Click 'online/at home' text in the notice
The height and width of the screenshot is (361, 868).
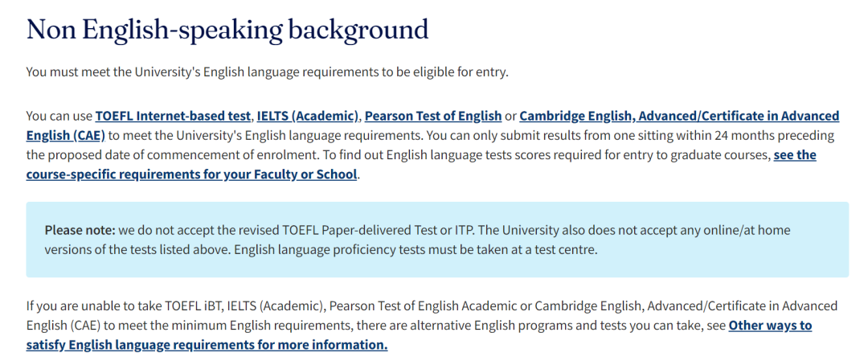click(749, 230)
